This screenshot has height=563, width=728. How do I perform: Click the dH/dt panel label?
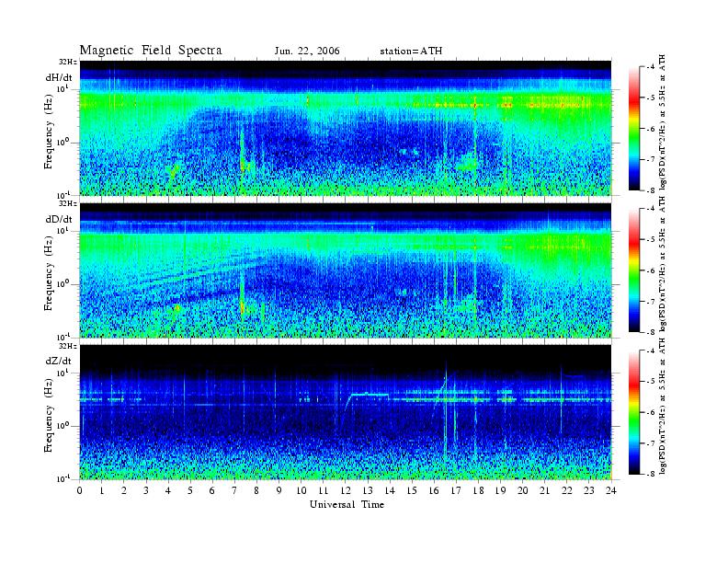click(x=59, y=77)
